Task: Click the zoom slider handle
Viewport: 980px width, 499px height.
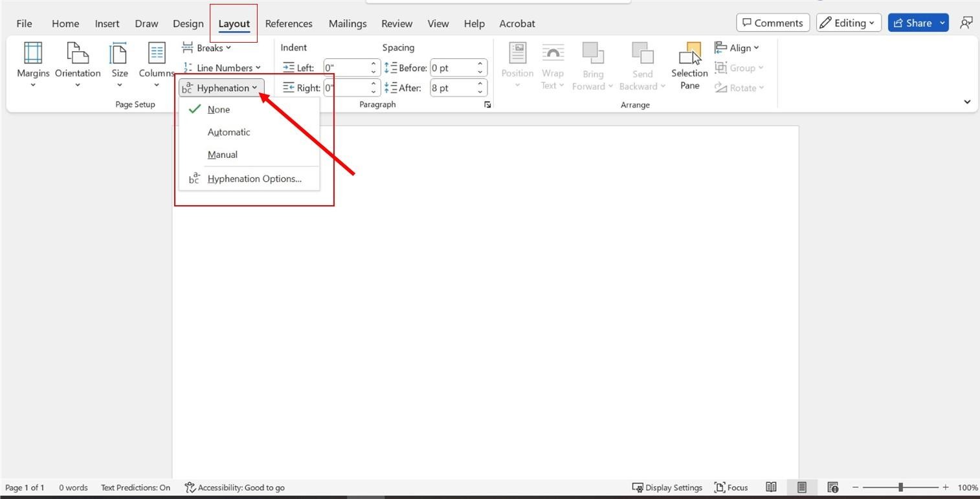Action: point(900,487)
